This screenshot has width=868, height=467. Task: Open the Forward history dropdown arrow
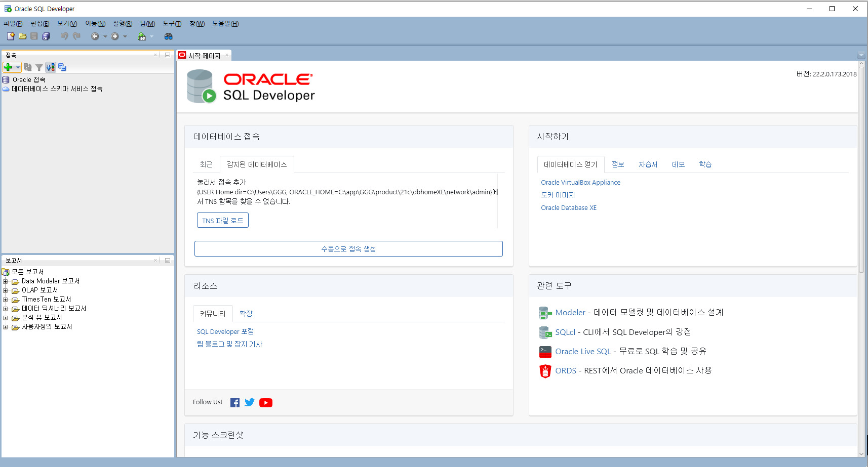tap(125, 36)
